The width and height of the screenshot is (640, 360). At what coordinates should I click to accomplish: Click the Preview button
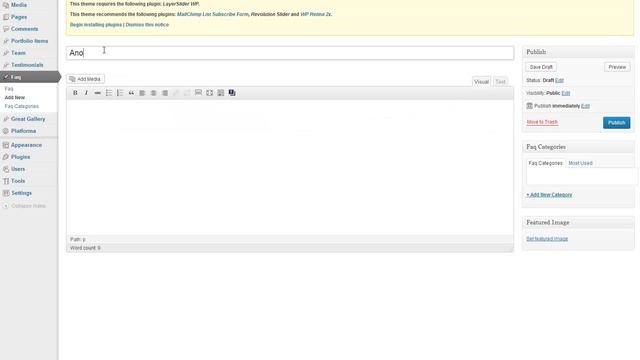[617, 67]
